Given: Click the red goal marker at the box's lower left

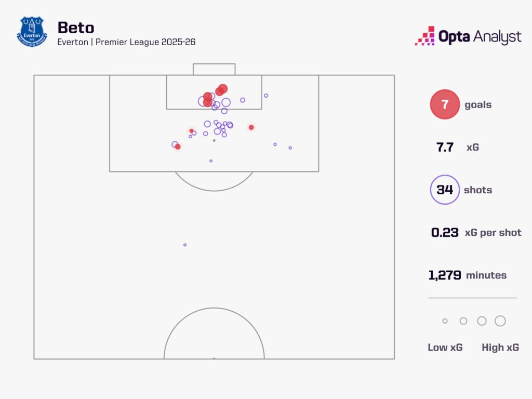Looking at the screenshot, I should [178, 147].
